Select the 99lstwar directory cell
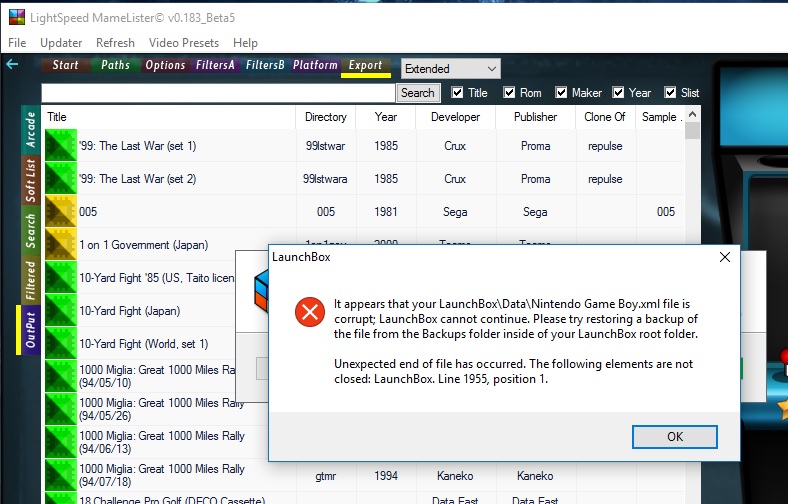The image size is (788, 504). pyautogui.click(x=326, y=146)
